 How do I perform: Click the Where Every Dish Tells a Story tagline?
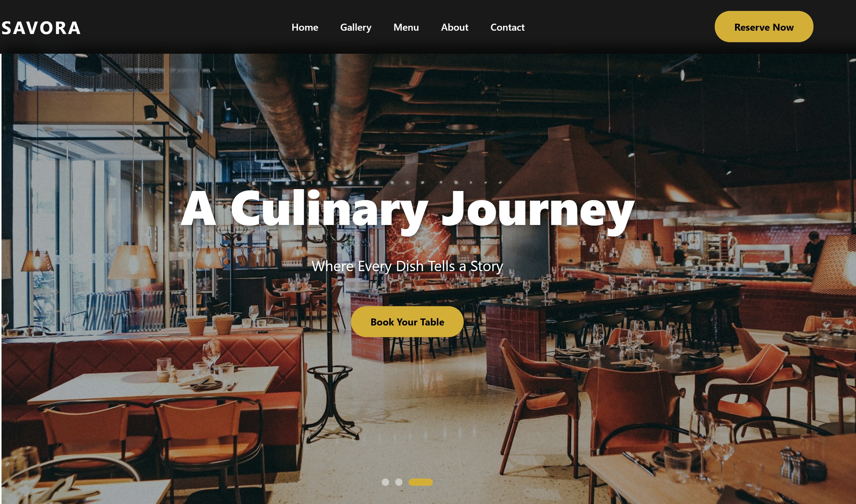click(407, 266)
